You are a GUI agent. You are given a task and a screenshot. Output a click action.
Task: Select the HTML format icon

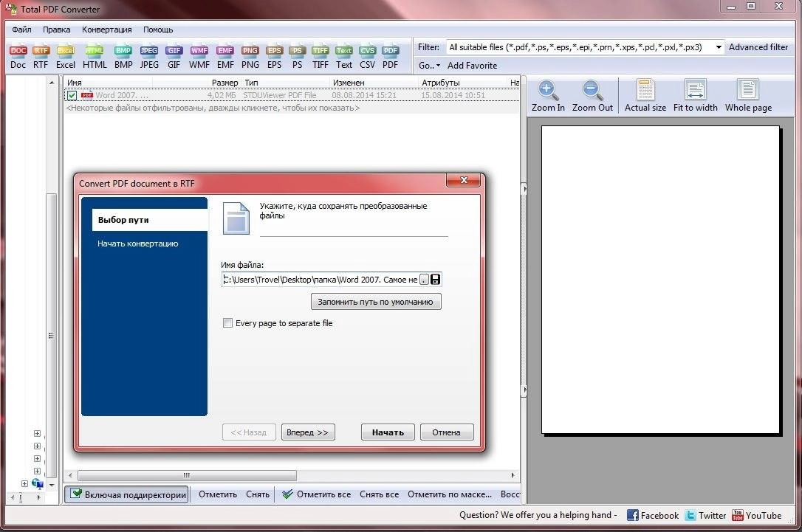tap(95, 57)
